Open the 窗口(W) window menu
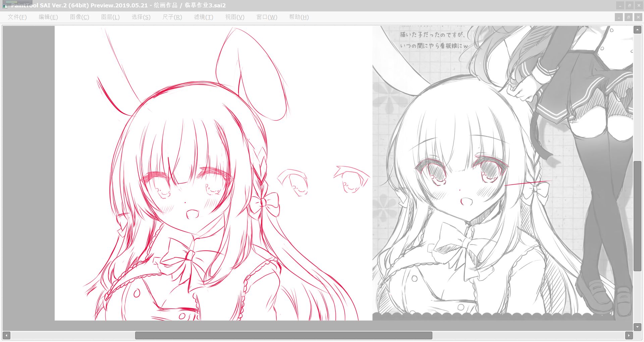 (x=267, y=17)
